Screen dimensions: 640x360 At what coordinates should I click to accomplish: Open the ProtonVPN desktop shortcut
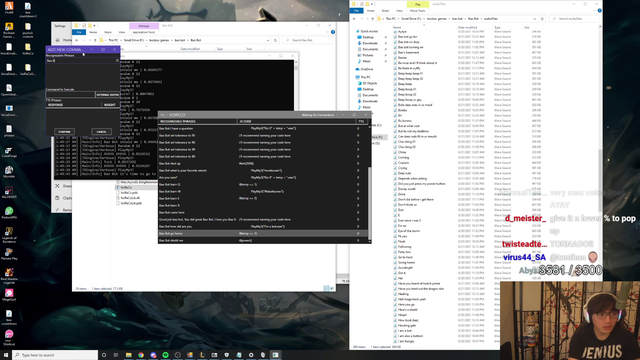pos(9,213)
